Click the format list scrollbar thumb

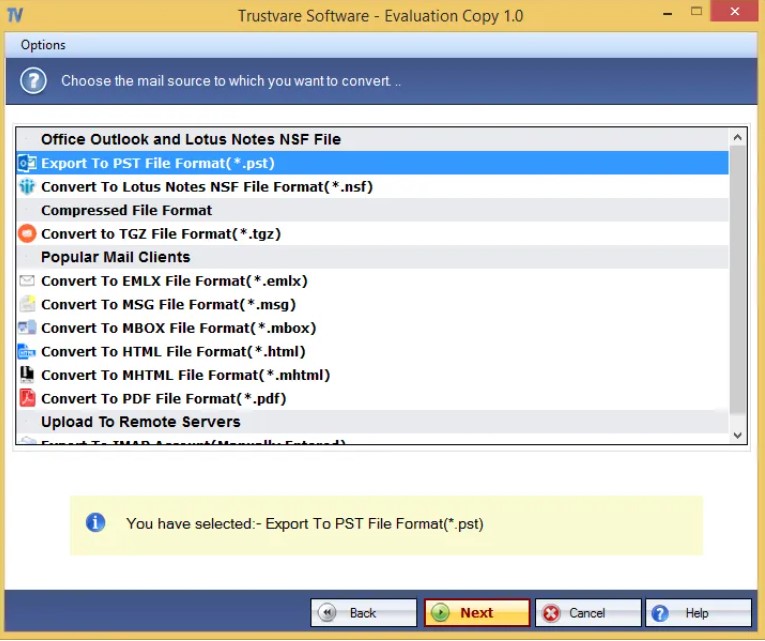pyautogui.click(x=738, y=279)
